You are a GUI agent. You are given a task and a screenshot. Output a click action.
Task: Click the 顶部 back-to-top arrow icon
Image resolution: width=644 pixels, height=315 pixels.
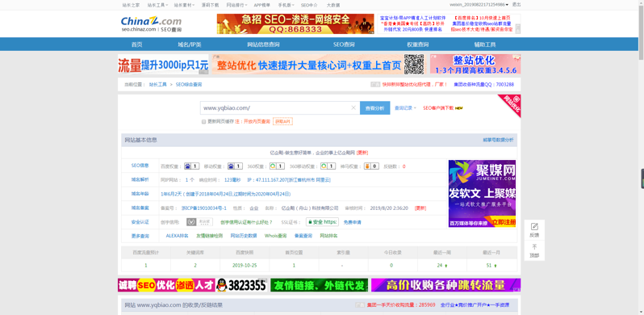[x=534, y=246]
